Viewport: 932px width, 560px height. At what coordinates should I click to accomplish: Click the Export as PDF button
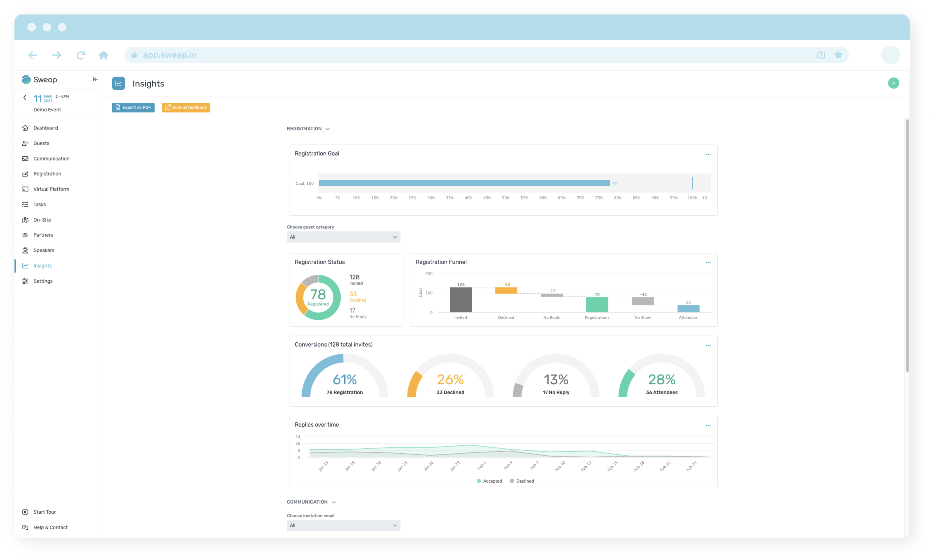click(x=133, y=107)
